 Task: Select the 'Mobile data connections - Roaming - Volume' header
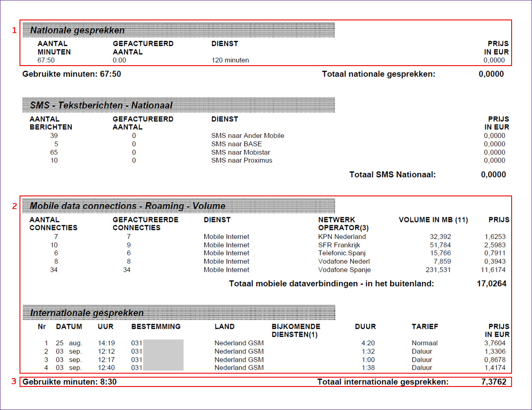pyautogui.click(x=128, y=206)
